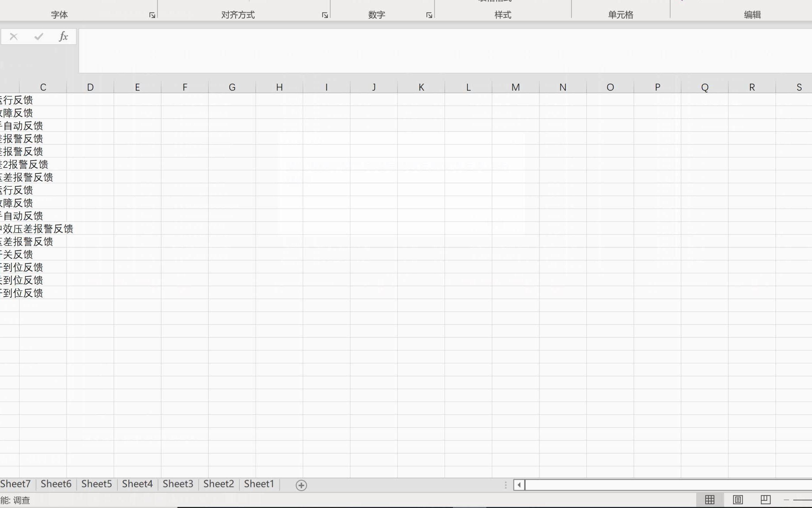This screenshot has height=508, width=812.
Task: Switch to Page Layout view icon
Action: pos(737,500)
